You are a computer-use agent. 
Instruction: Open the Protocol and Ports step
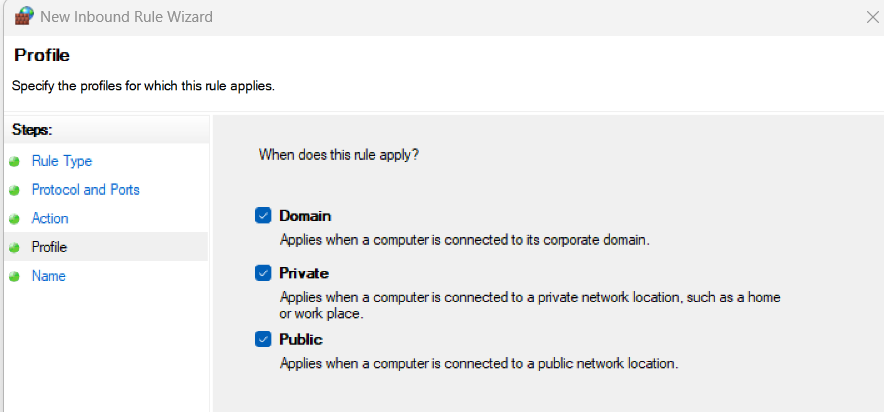pyautogui.click(x=86, y=190)
